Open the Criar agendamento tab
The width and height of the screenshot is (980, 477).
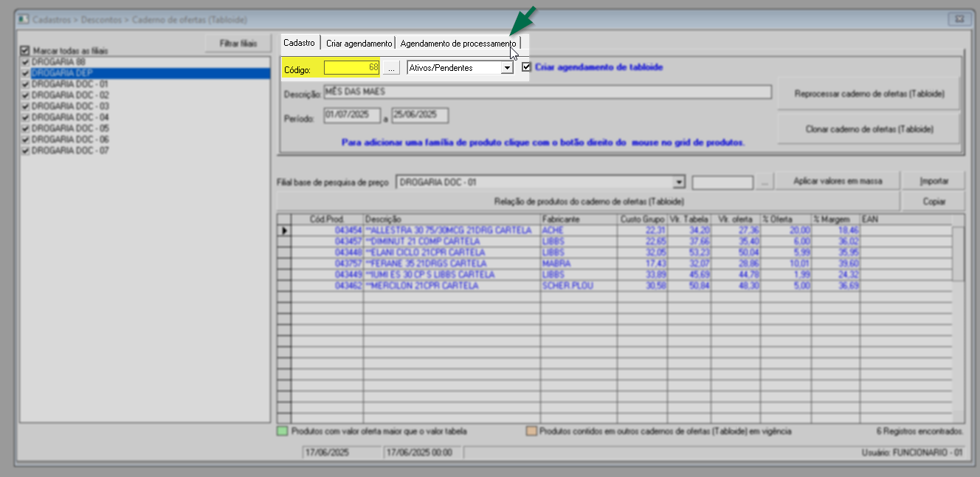(x=359, y=44)
